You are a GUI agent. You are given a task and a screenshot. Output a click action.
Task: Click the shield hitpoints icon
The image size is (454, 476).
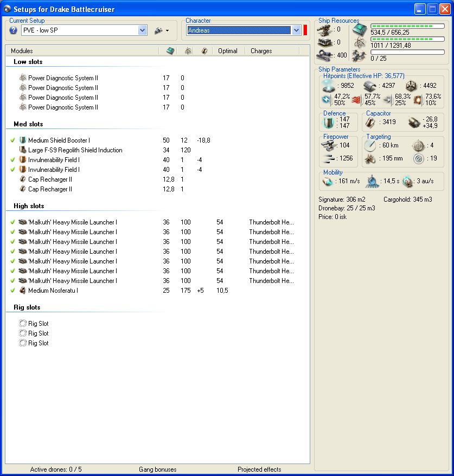[x=328, y=86]
